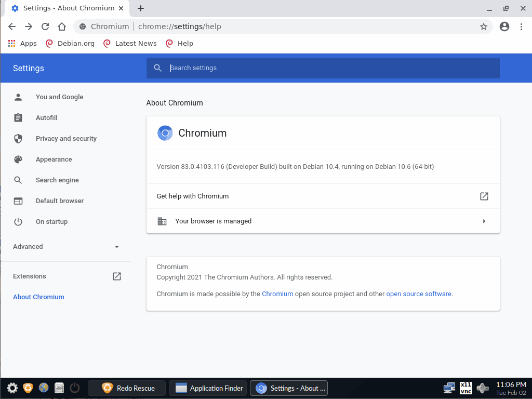Click the volume speaker tray icon

pos(482,388)
